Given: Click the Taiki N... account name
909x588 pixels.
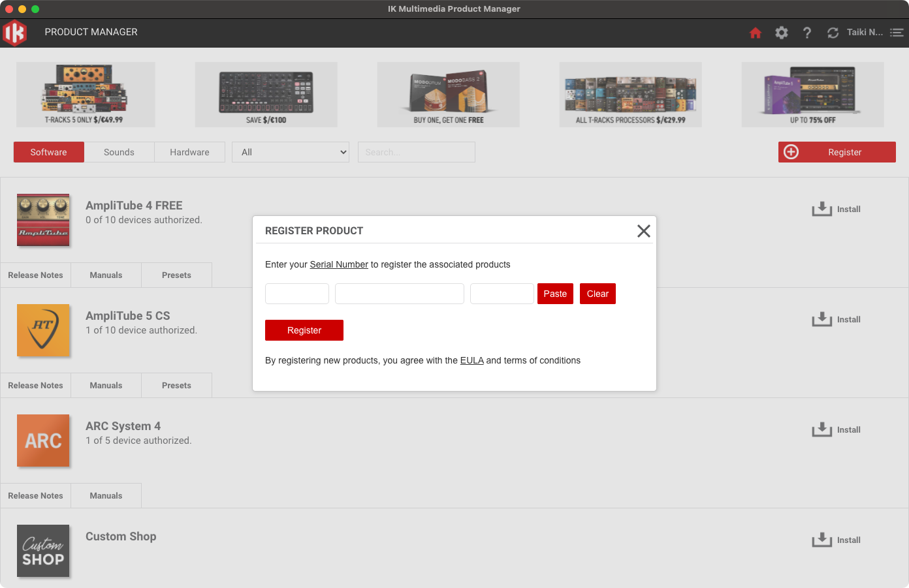Looking at the screenshot, I should [865, 32].
